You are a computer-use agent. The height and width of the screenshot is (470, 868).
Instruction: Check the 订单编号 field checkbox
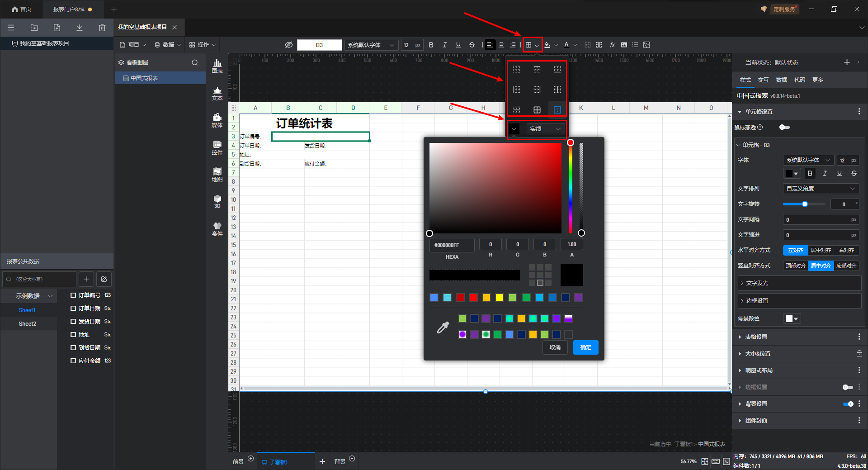73,295
